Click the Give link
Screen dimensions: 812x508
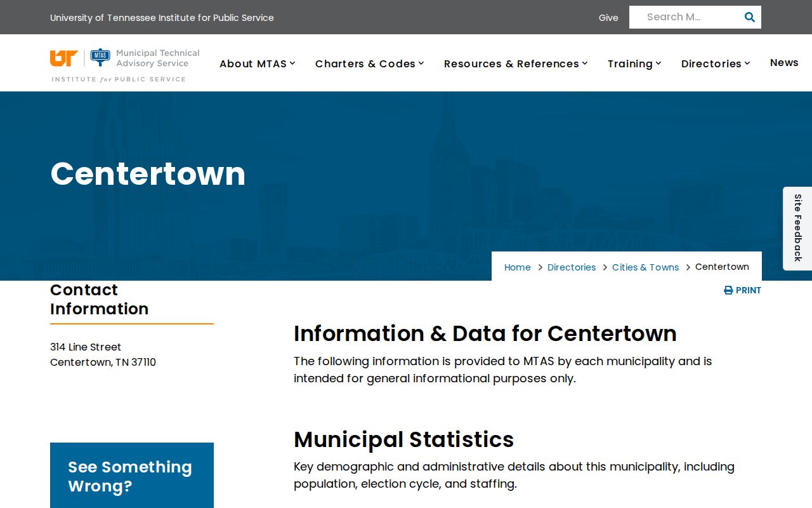[x=608, y=18]
